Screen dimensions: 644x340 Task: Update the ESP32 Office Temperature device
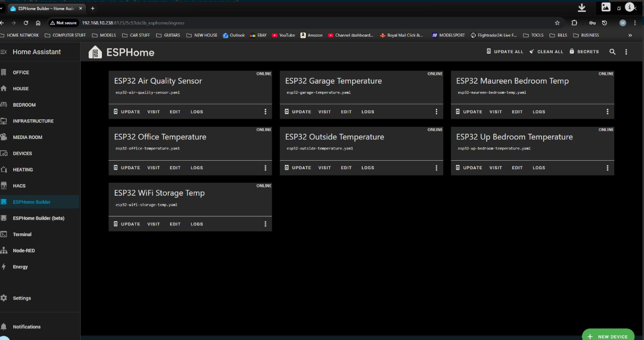[x=127, y=168]
